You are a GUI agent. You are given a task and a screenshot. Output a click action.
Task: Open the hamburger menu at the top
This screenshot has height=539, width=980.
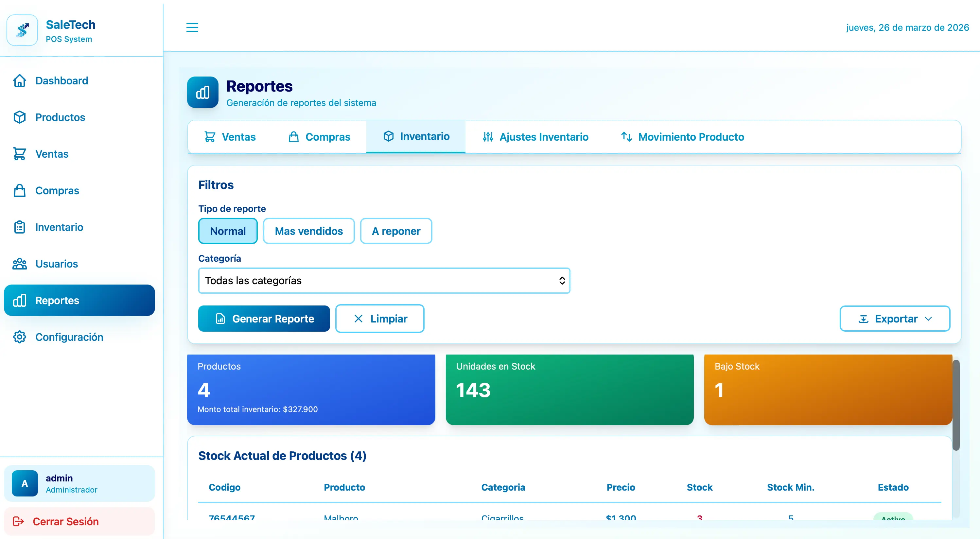[192, 27]
